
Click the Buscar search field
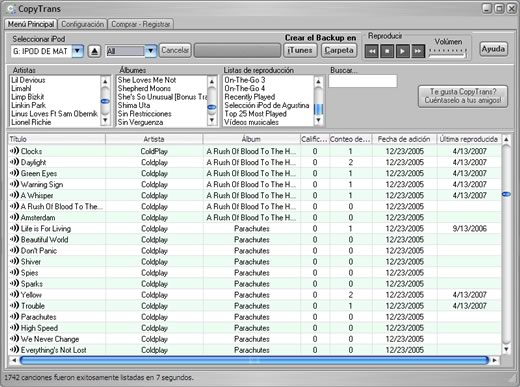(x=363, y=81)
